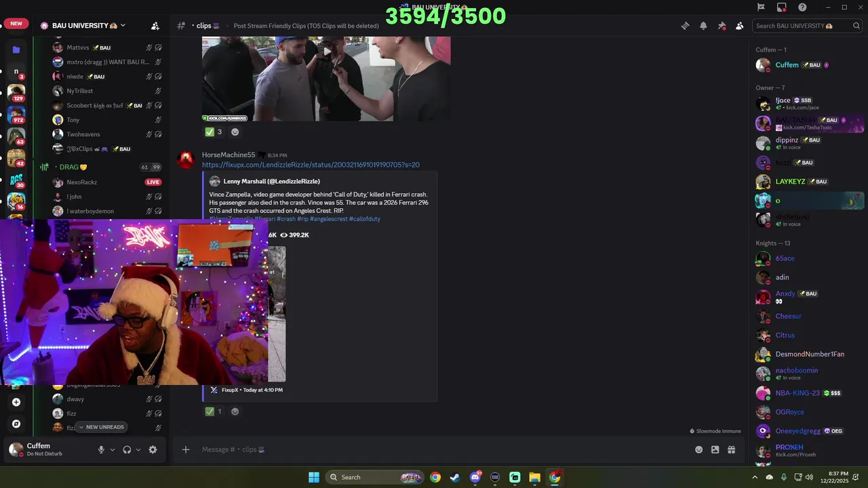Open User Settings gear icon
The image size is (868, 488).
click(x=153, y=449)
